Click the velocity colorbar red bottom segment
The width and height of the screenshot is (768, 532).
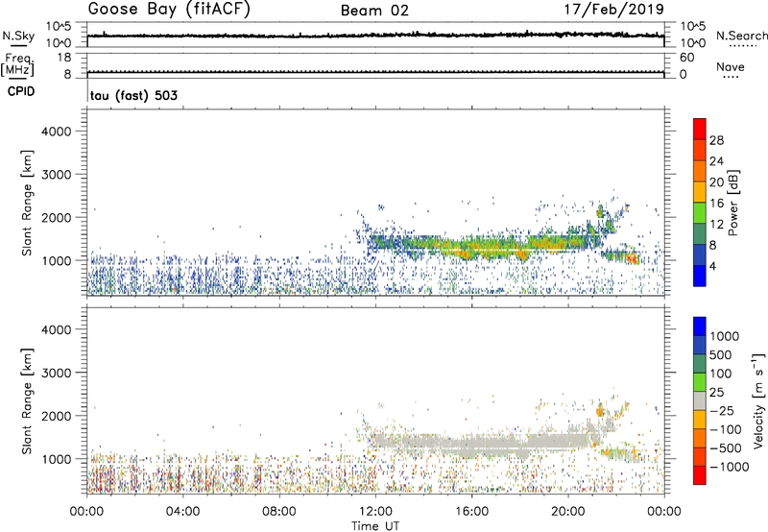pyautogui.click(x=700, y=475)
